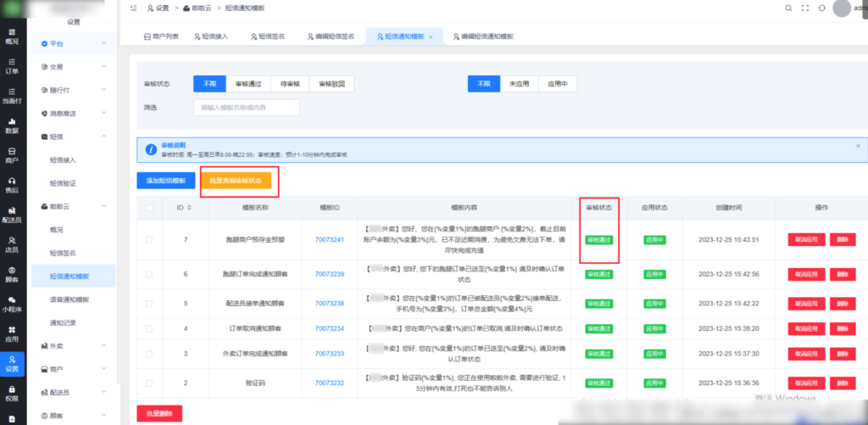Image resolution: width=868 pixels, height=425 pixels.
Task: Tick the select-all checkbox in table header
Action: click(149, 208)
